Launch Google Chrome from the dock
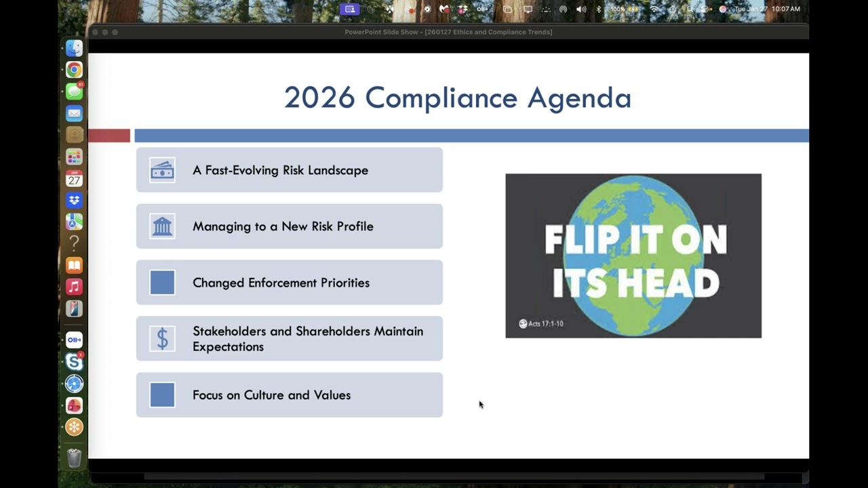 74,70
